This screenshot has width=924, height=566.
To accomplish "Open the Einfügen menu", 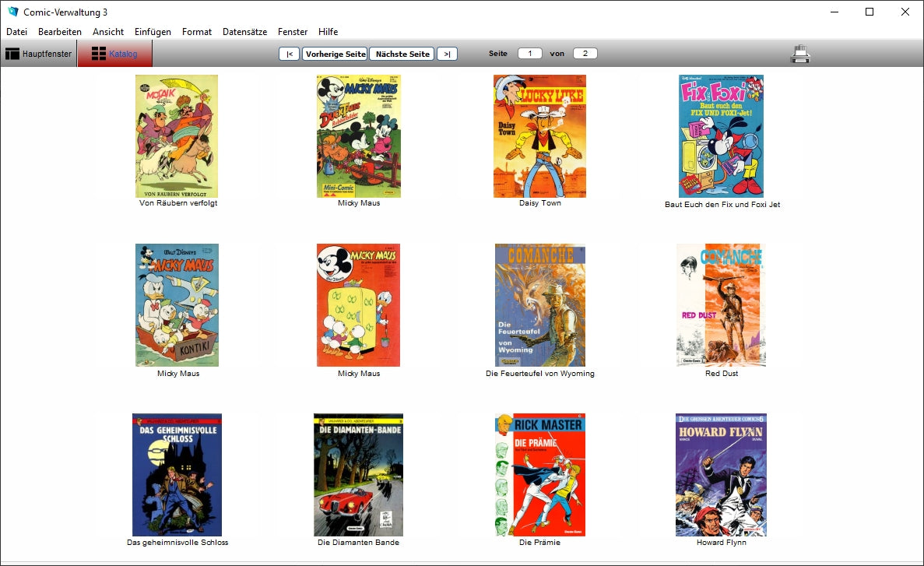I will (x=153, y=32).
